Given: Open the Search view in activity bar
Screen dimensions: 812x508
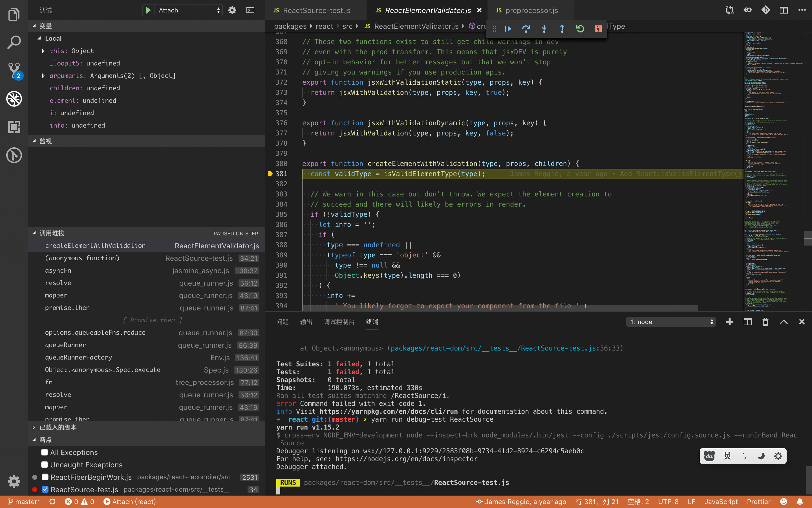Looking at the screenshot, I should pyautogui.click(x=14, y=42).
